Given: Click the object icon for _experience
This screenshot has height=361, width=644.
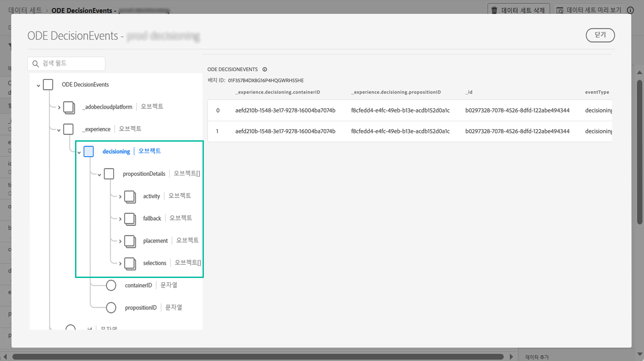Looking at the screenshot, I should click(x=68, y=129).
